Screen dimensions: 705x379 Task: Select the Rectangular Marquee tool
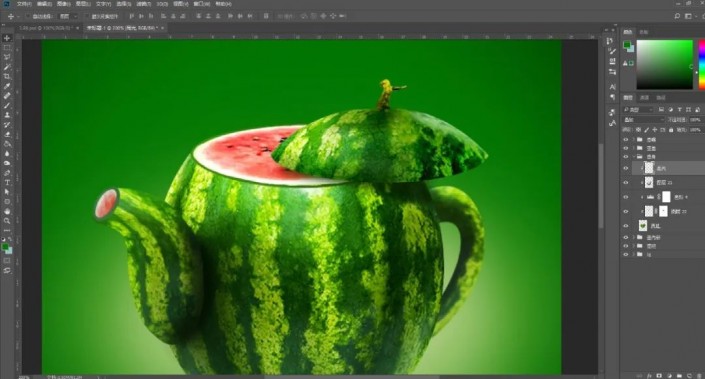tap(7, 48)
